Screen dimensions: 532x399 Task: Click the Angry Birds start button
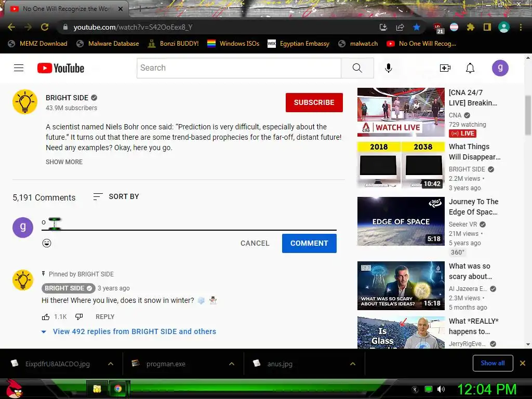[14, 389]
